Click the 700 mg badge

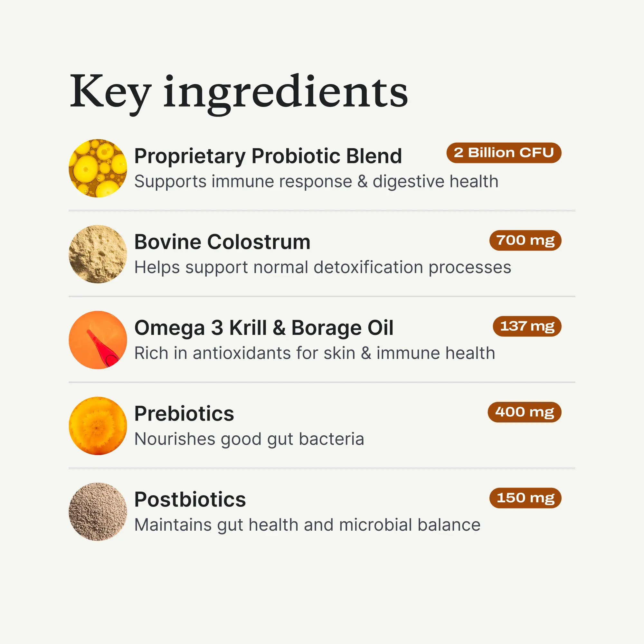[x=525, y=240]
